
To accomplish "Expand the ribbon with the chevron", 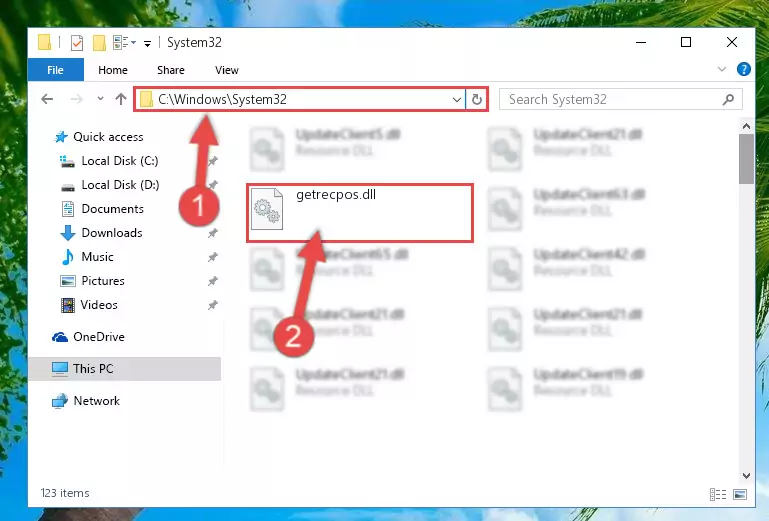I will tap(722, 69).
